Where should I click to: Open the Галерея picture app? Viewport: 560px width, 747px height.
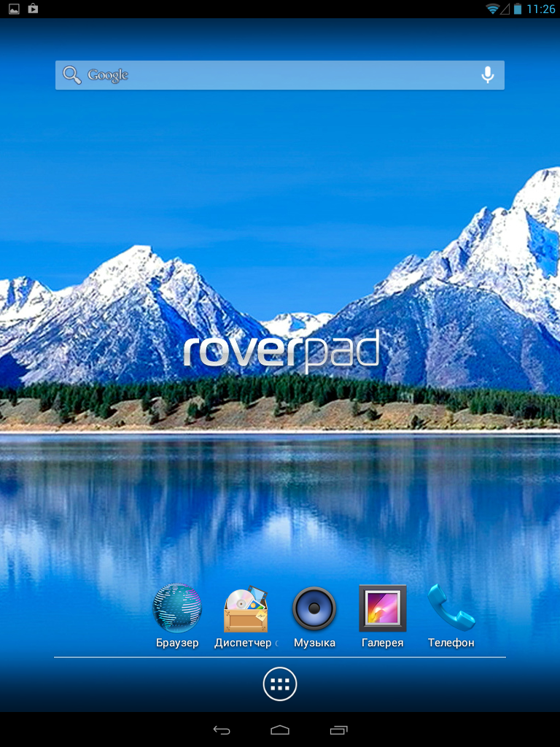click(382, 608)
